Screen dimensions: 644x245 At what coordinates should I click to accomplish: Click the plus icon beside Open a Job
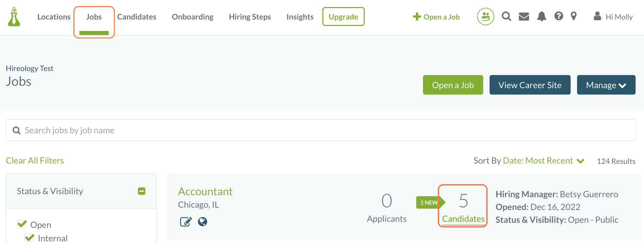(x=417, y=17)
